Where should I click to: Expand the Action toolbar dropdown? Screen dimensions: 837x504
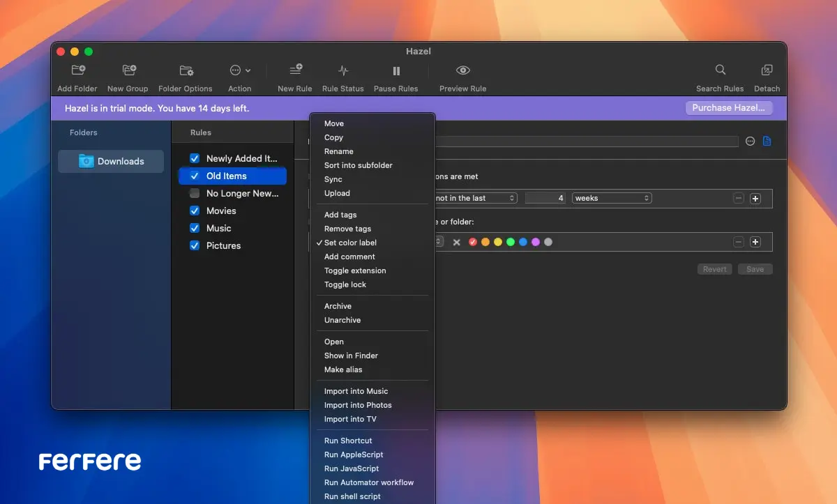click(240, 70)
